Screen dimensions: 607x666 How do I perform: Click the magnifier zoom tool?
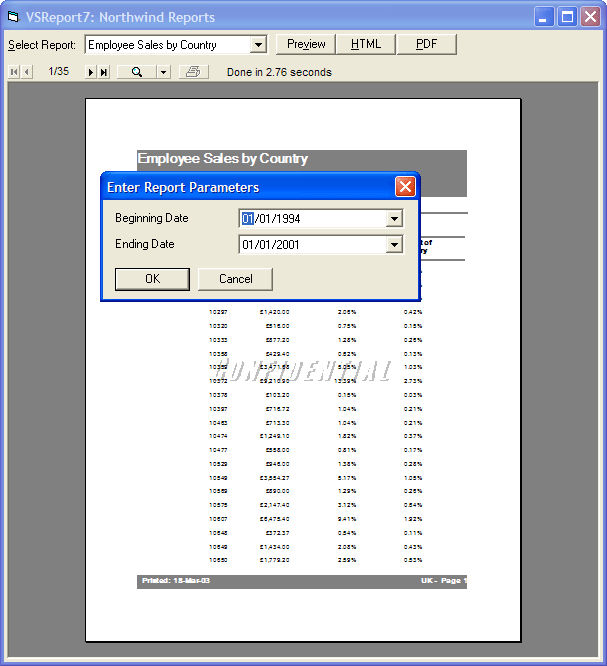[x=136, y=72]
